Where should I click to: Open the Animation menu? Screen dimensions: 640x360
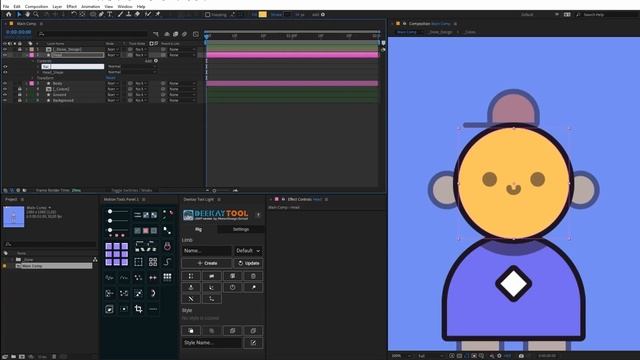click(x=90, y=7)
